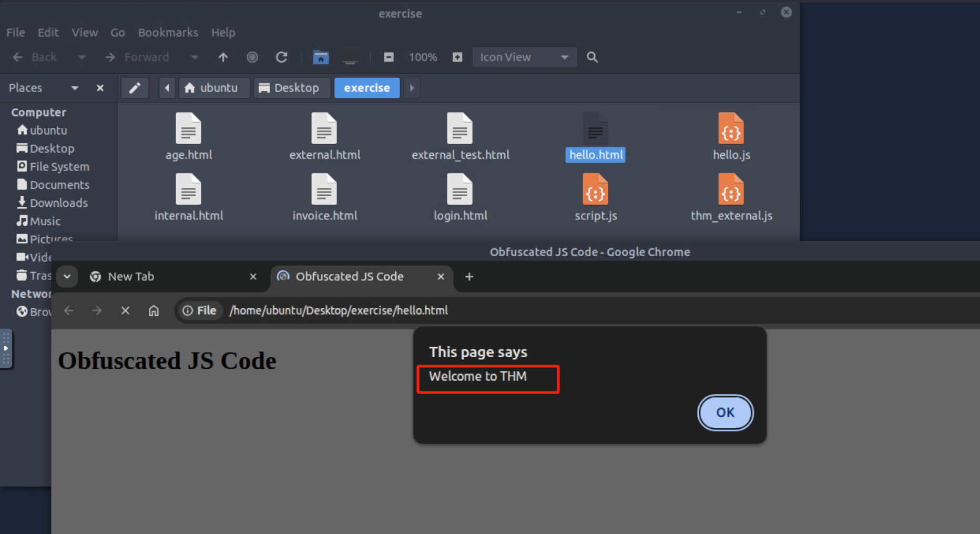Image resolution: width=980 pixels, height=534 pixels.
Task: Stop loading in the file manager toolbar
Action: [x=252, y=57]
